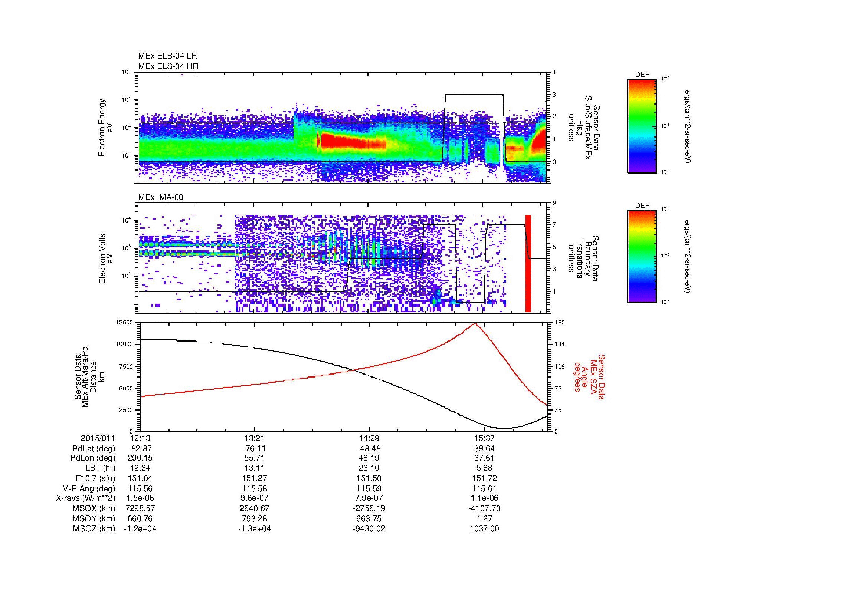Click the 'Electron Energy eV' axis label

(105, 128)
